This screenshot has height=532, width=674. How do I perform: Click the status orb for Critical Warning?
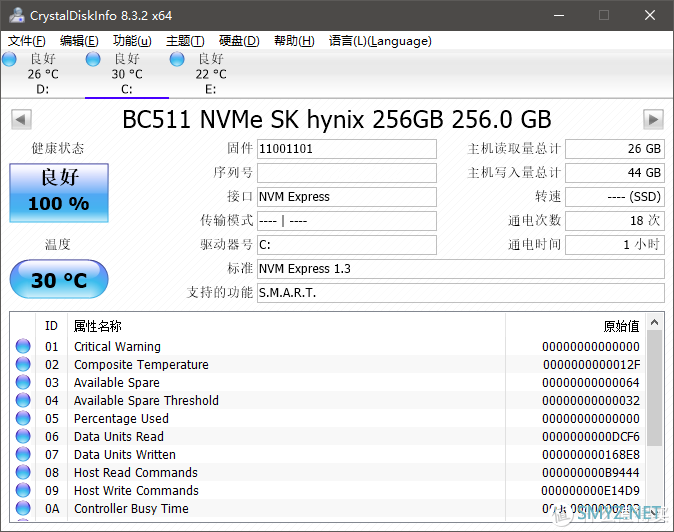pos(23,346)
